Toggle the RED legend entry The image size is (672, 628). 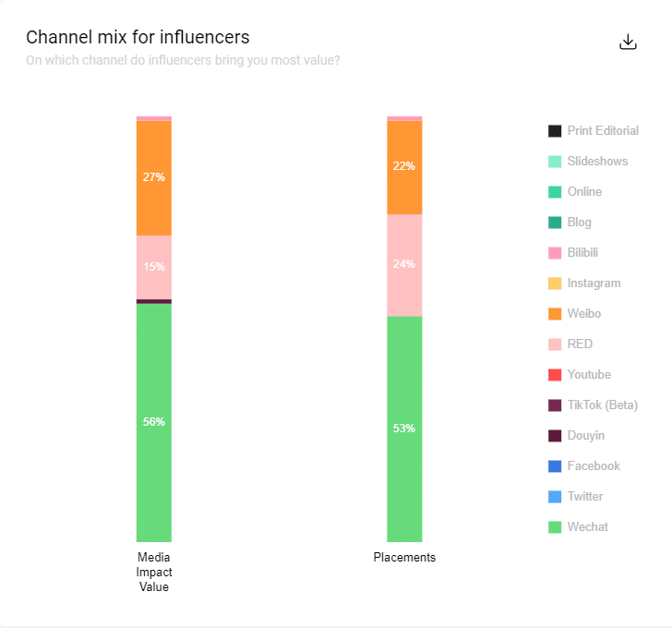coord(580,344)
